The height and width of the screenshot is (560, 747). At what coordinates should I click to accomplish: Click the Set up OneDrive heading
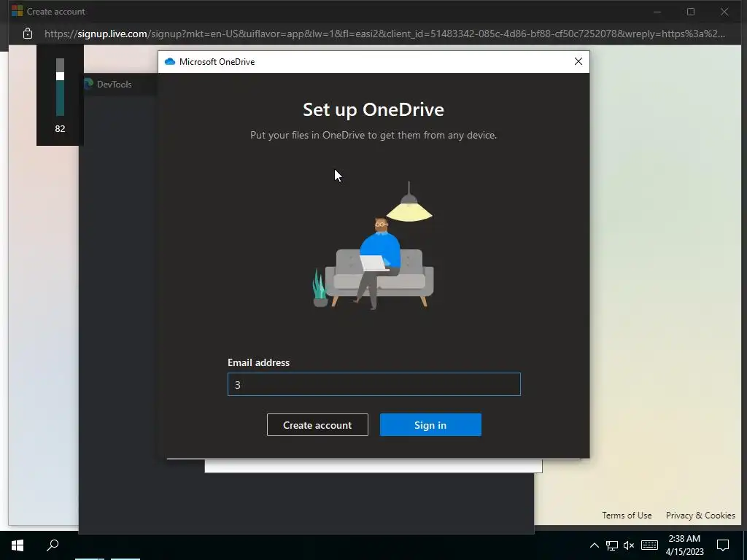373,109
